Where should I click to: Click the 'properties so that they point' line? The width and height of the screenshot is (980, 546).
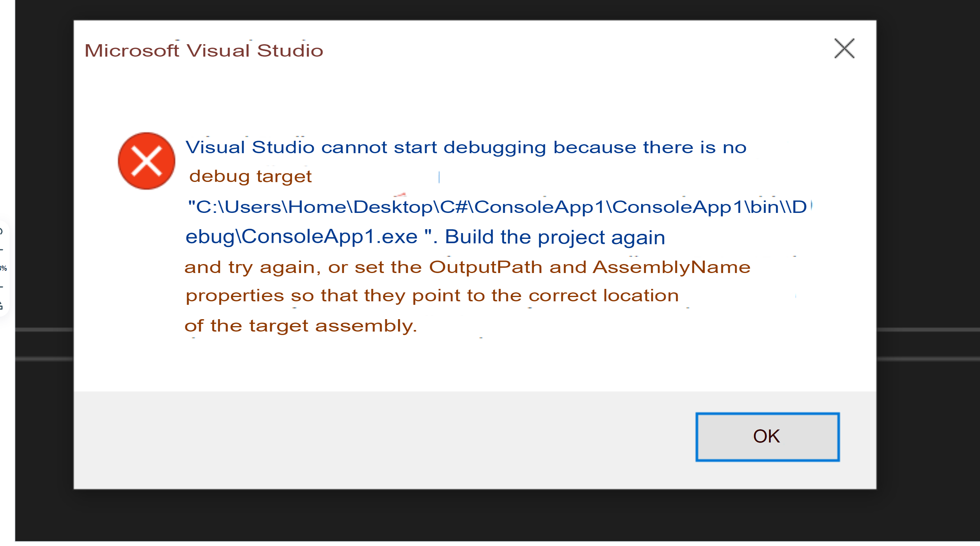point(432,296)
